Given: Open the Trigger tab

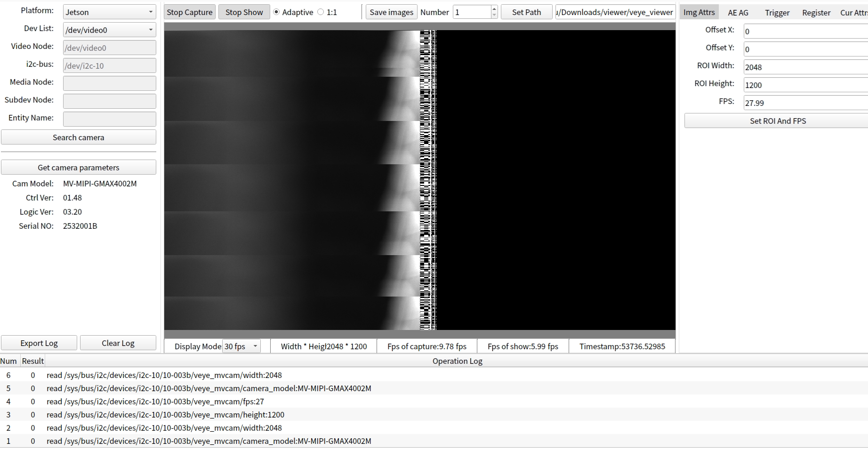Looking at the screenshot, I should click(777, 13).
